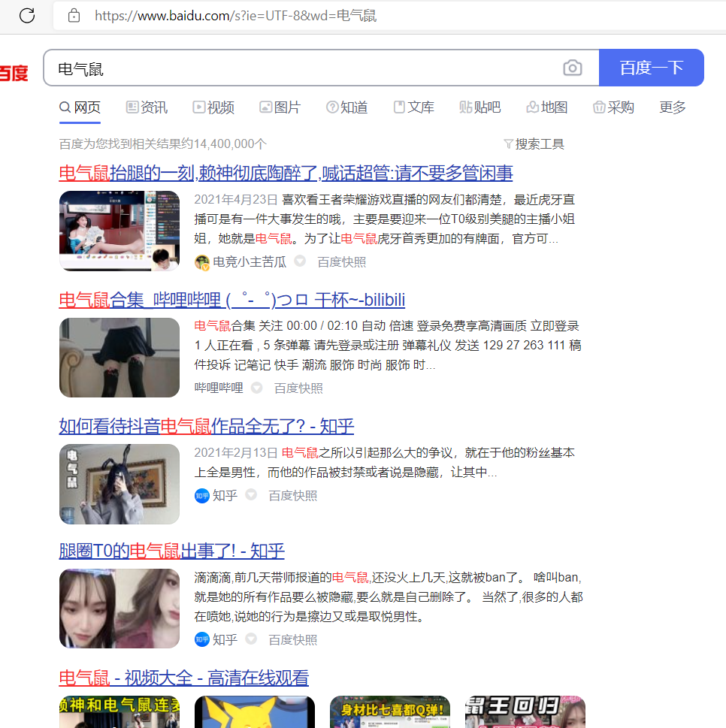The width and height of the screenshot is (726, 728).
Task: Open options dropdown beside 电竞小主苦瓜
Action: tap(299, 261)
